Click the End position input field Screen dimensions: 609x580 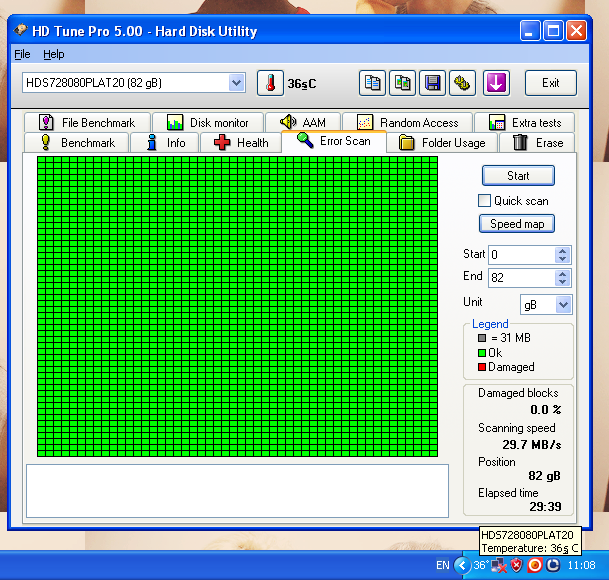(x=522, y=278)
